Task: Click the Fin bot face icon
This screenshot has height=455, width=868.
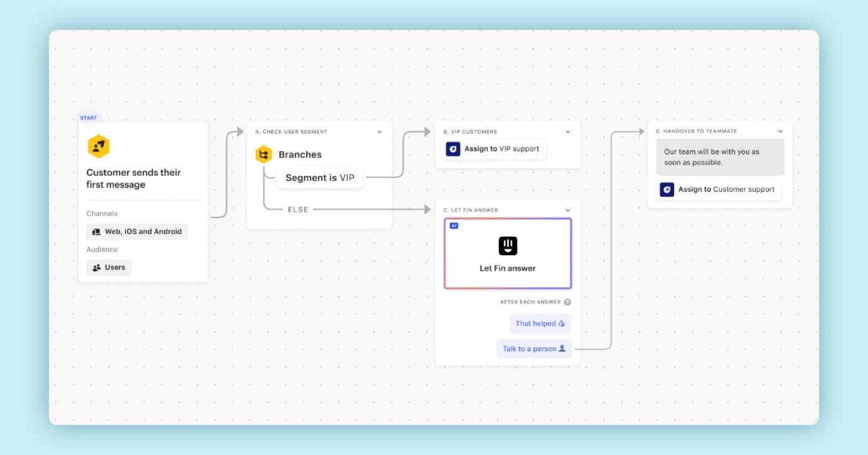Action: 508,246
